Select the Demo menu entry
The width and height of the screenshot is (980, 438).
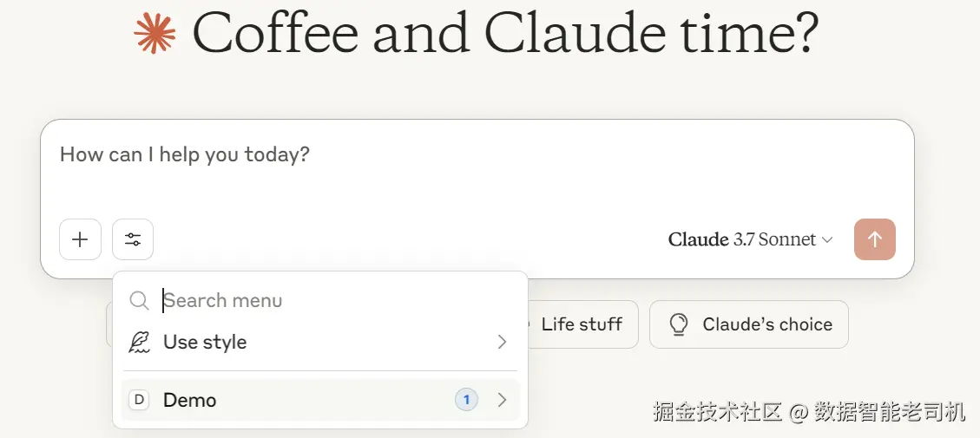tap(190, 400)
